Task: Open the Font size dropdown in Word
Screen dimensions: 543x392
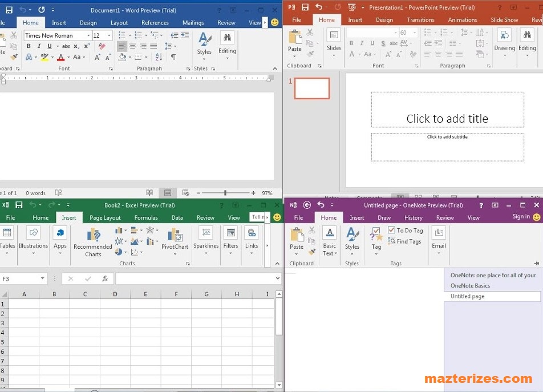Action: (x=109, y=35)
